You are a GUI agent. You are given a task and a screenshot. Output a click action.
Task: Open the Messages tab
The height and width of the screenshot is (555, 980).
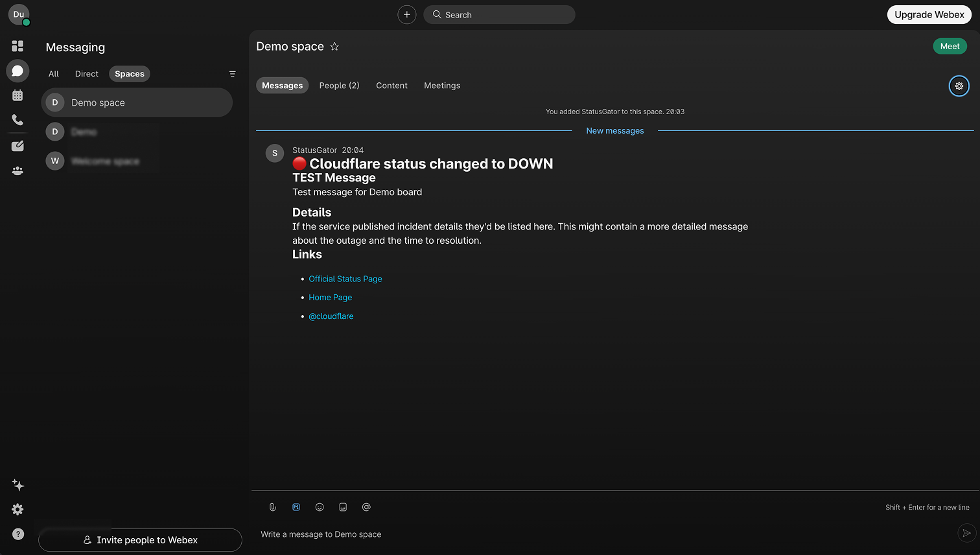coord(283,86)
